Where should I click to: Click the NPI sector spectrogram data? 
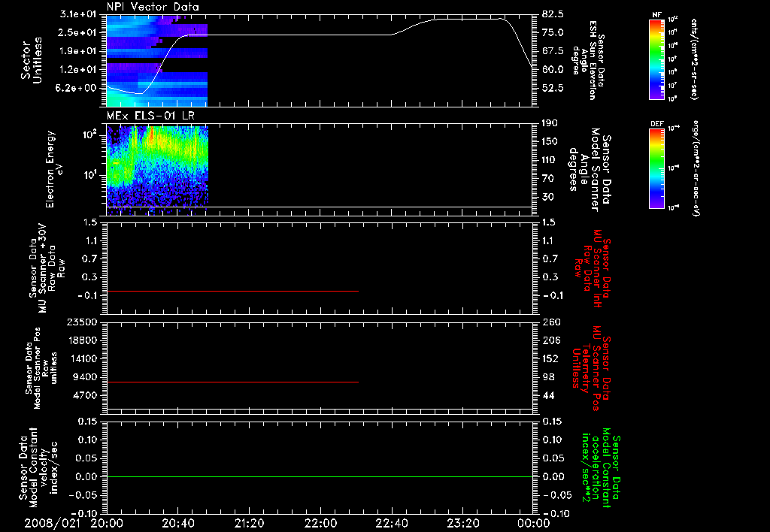tap(157, 61)
